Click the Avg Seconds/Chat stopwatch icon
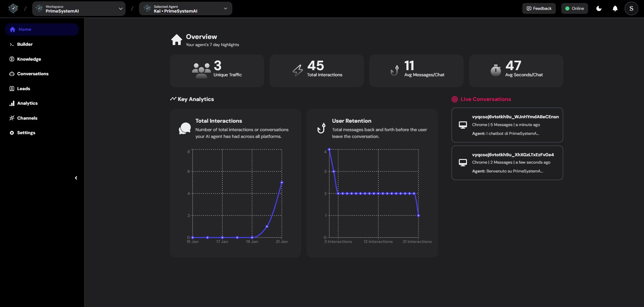The width and height of the screenshot is (644, 307). click(x=495, y=70)
